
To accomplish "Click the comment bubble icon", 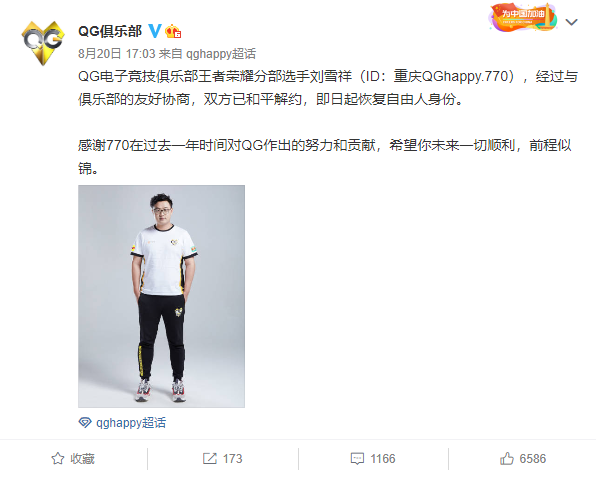I will (x=357, y=459).
